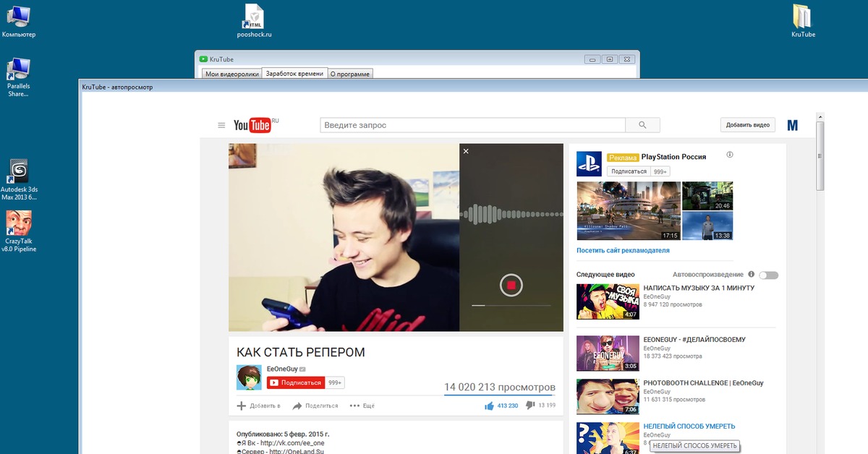Open the pooshock.ru HTML file on desktop
This screenshot has width=868, height=454.
(254, 21)
